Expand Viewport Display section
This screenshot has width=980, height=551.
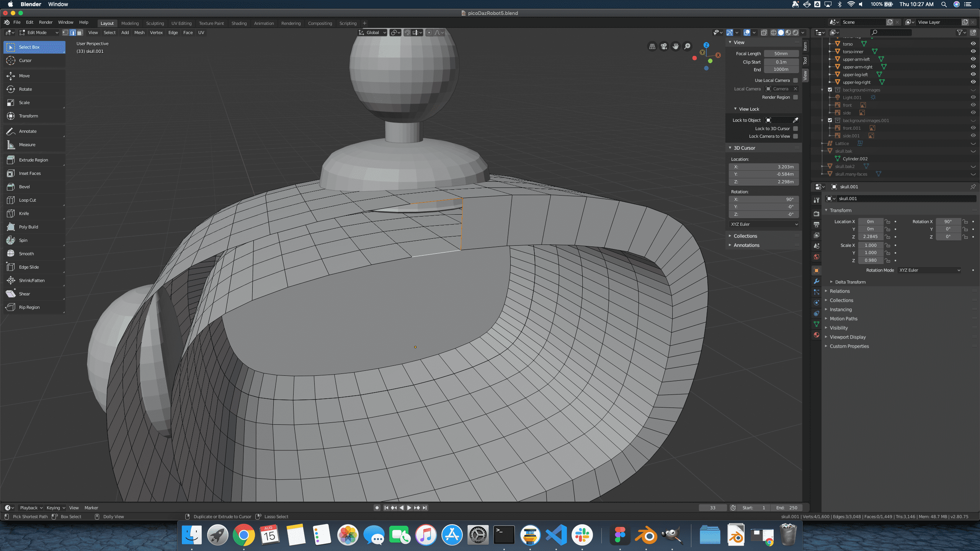[x=848, y=337]
